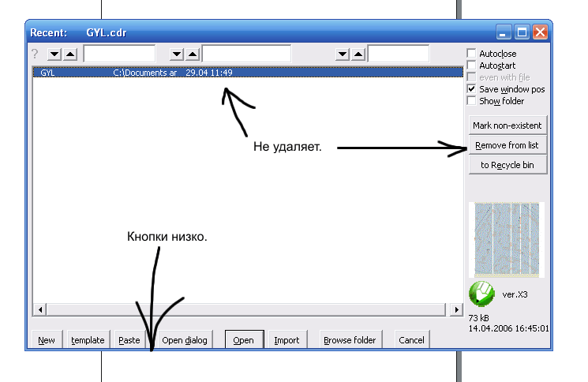Viewport: 588px width, 382px height.
Task: Click the GYL.cdr preview thumbnail
Action: tap(507, 240)
